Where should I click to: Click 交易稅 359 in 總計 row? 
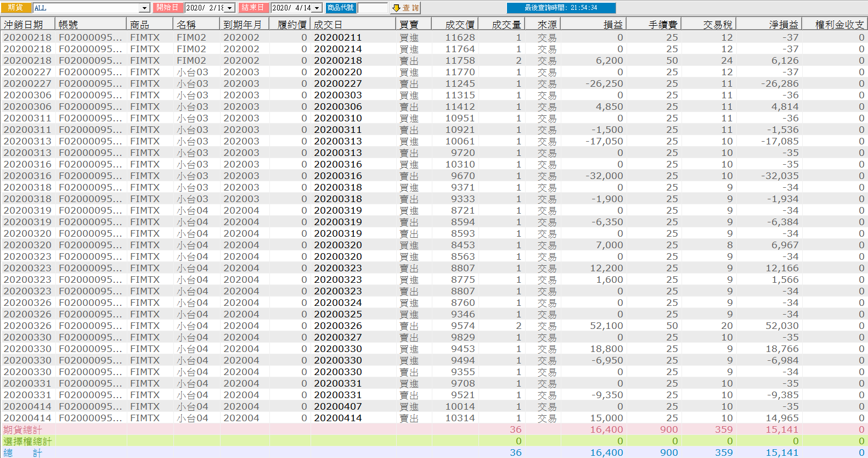click(x=724, y=453)
